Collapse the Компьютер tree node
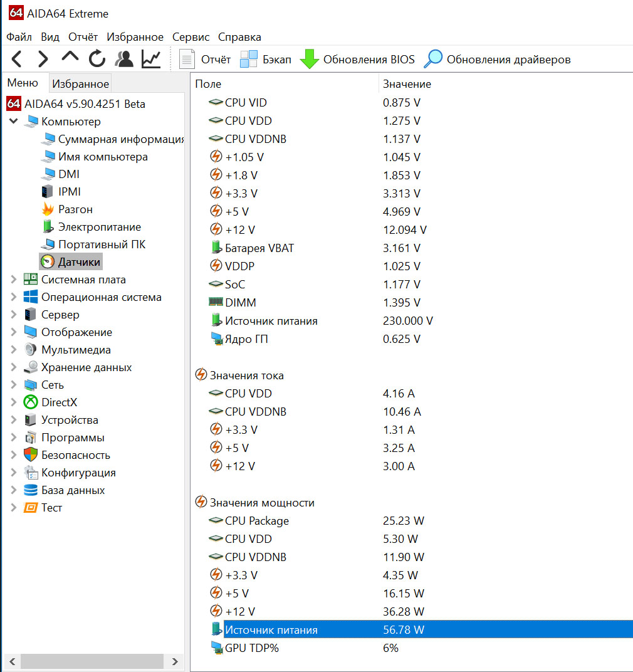 14,121
